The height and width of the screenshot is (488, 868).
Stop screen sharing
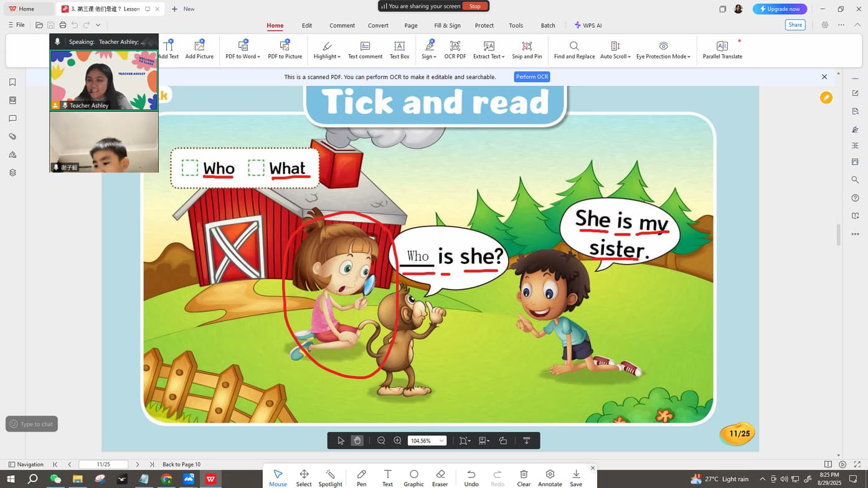(474, 6)
